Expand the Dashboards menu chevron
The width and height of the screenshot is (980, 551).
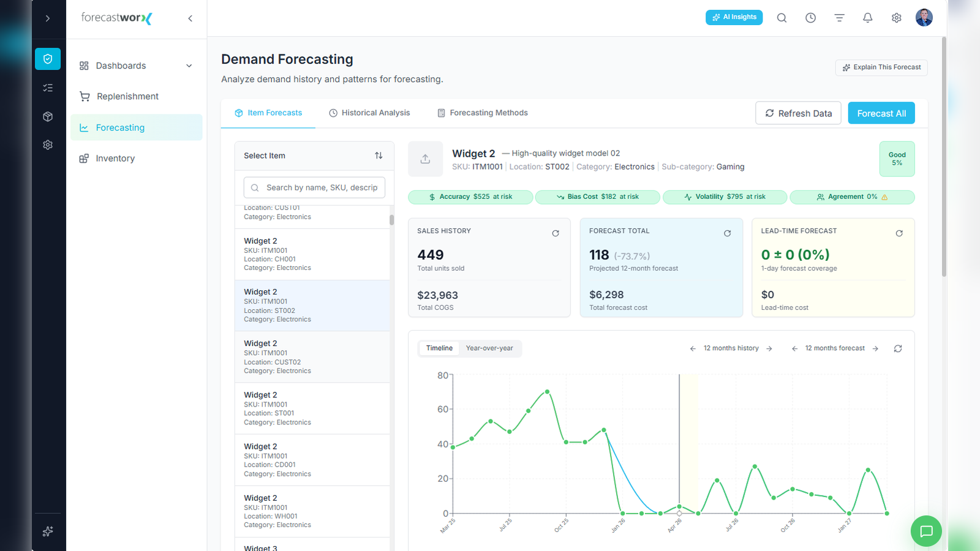(189, 66)
